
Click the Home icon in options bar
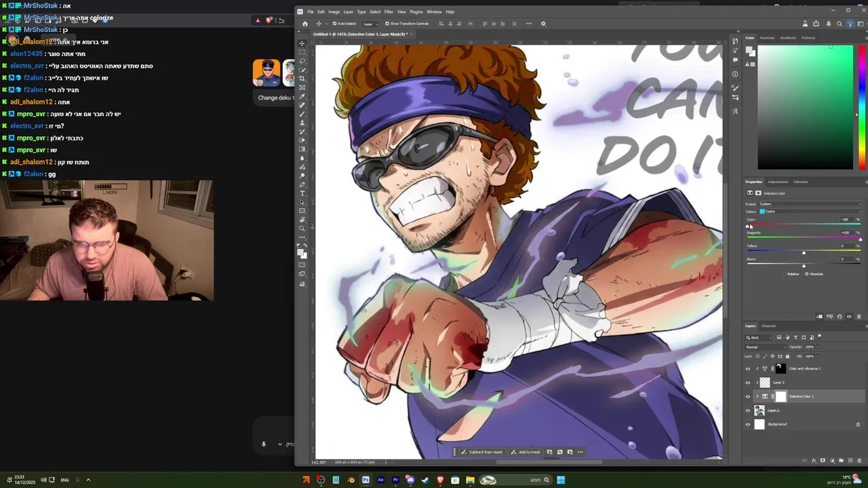(x=304, y=24)
